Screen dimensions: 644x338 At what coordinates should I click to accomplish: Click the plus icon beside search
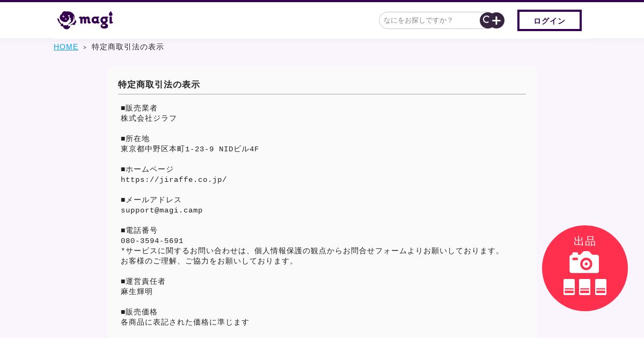[497, 20]
